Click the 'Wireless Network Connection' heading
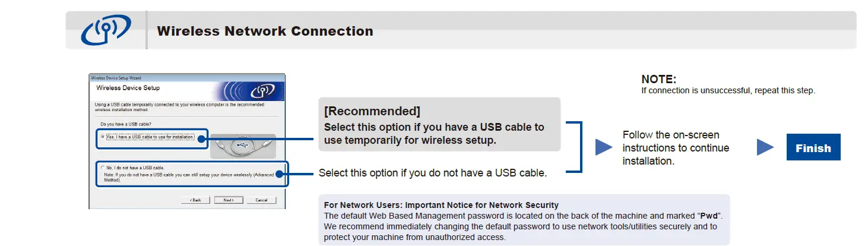868x246 pixels. pyautogui.click(x=265, y=31)
